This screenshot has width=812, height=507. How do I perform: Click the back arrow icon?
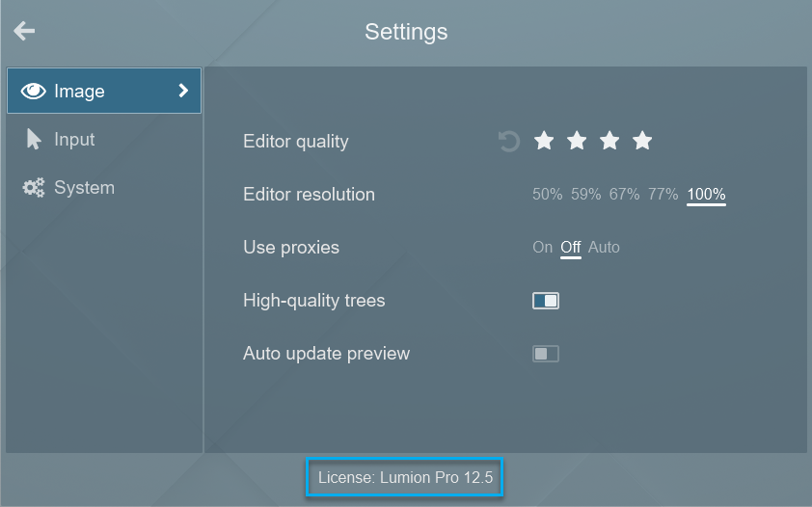click(24, 31)
